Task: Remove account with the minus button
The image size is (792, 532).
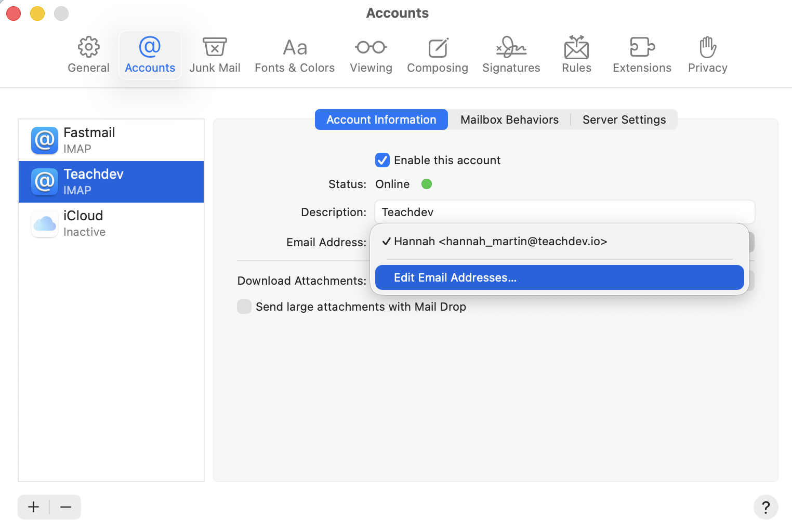Action: [x=65, y=507]
